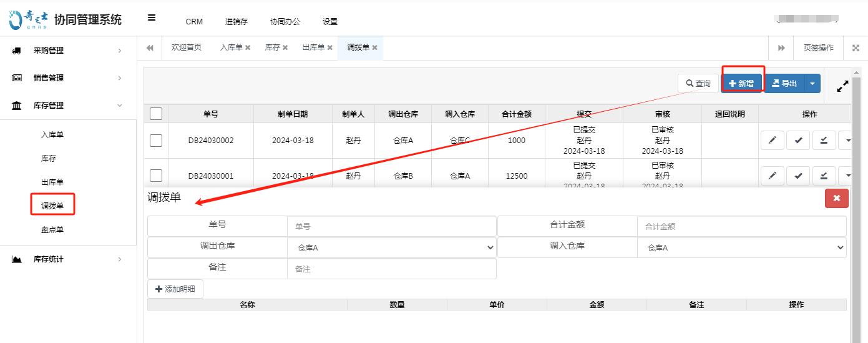This screenshot has width=868, height=343.
Task: Click the hamburger menu toggle icon
Action: pos(152,18)
